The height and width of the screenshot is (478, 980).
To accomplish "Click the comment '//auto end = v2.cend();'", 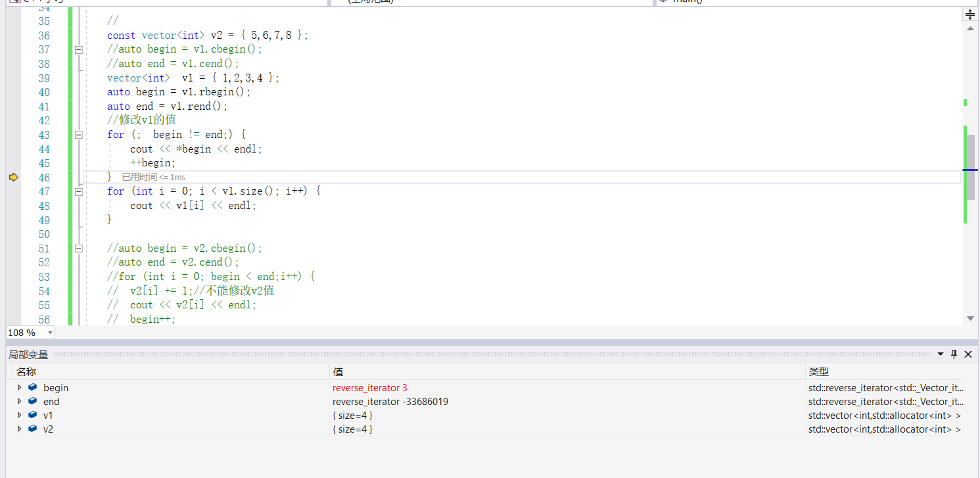I will [x=174, y=262].
